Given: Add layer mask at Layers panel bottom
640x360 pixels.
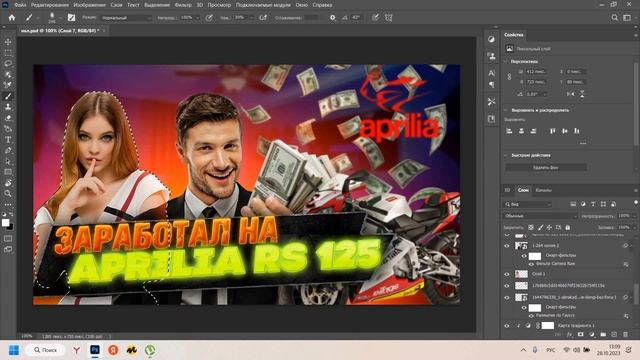Looking at the screenshot, I should (x=581, y=334).
